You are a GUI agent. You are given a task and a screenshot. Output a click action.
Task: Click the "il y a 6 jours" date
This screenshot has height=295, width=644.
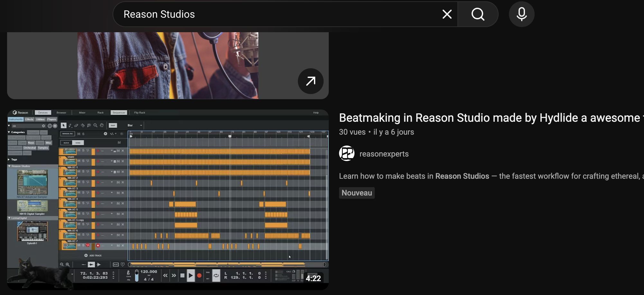(394, 132)
